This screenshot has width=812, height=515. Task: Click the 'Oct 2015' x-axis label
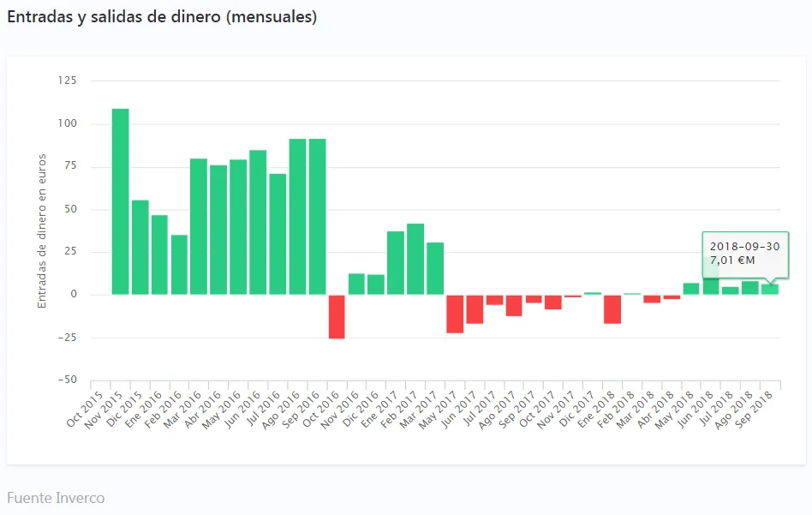85,408
